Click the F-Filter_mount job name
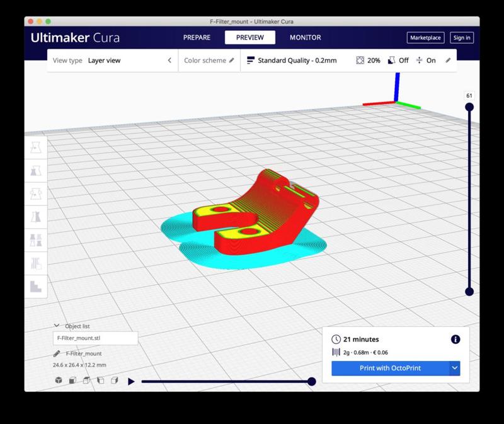The width and height of the screenshot is (504, 424). pyautogui.click(x=84, y=353)
